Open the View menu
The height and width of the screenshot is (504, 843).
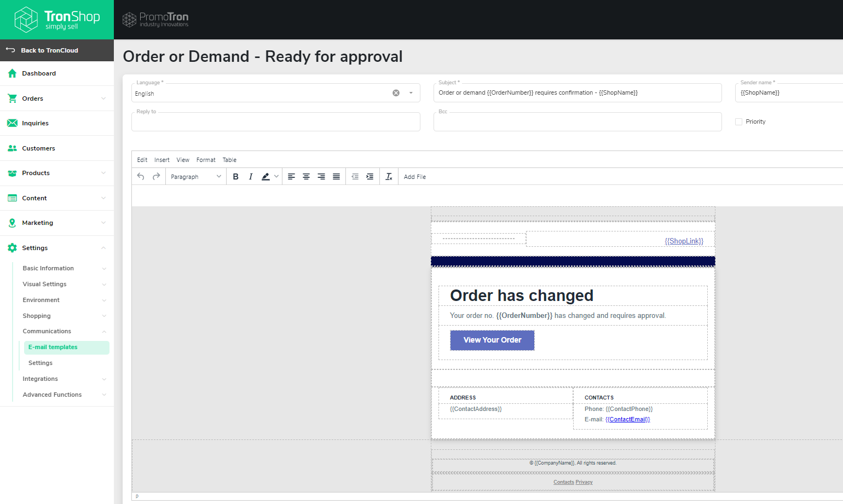(183, 160)
